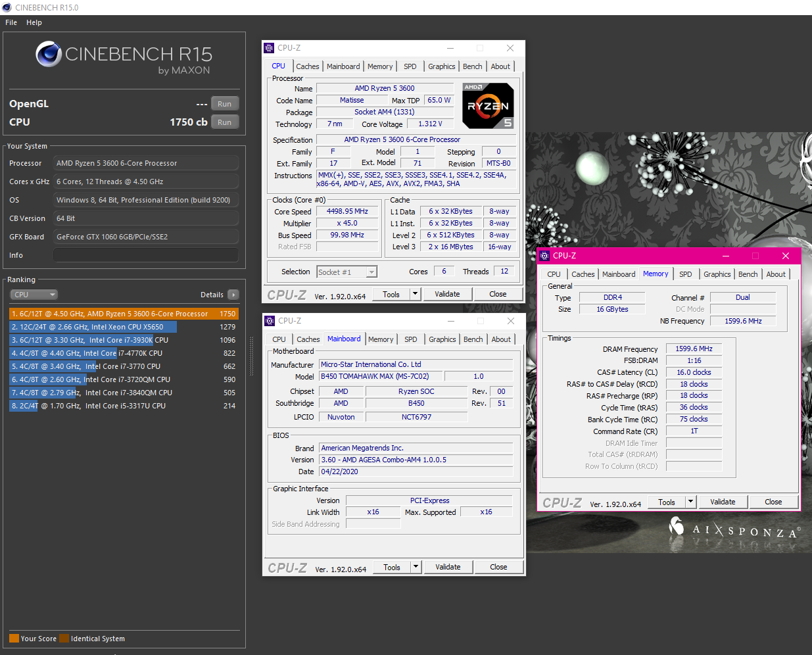The width and height of the screenshot is (812, 655).
Task: Select ranking row Intel Core i7-4770K
Action: coord(124,353)
